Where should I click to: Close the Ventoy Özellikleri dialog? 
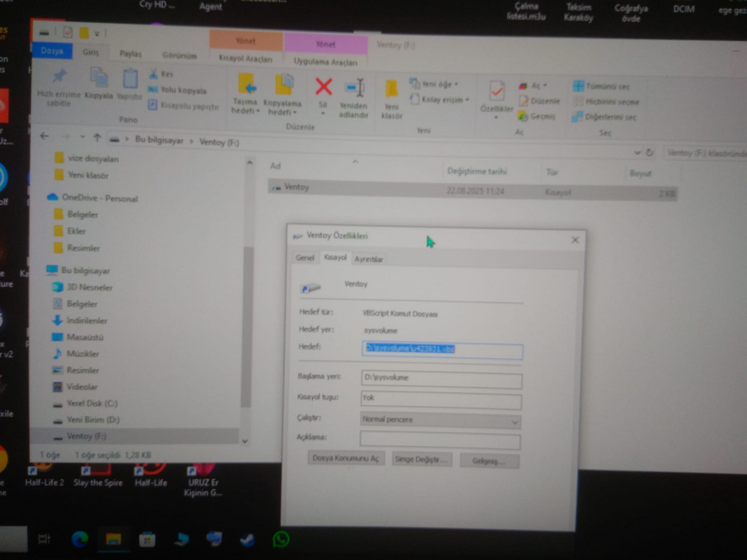pyautogui.click(x=575, y=240)
